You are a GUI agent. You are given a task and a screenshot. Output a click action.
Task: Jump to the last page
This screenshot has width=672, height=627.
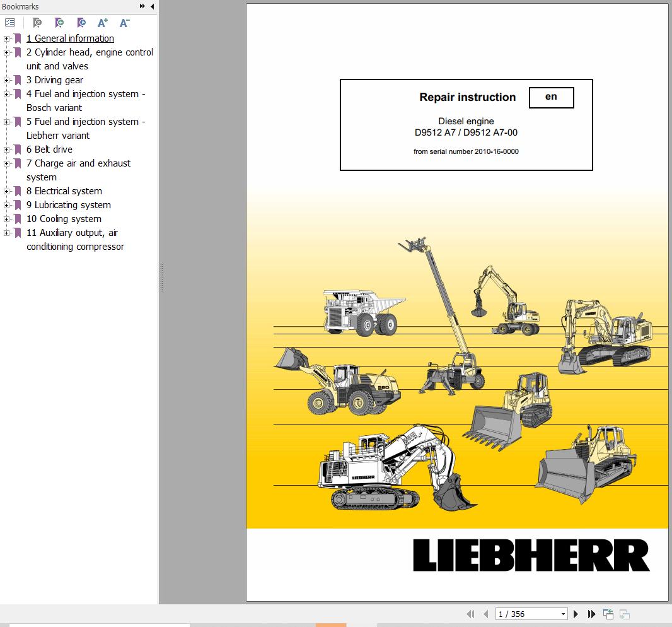(x=591, y=614)
